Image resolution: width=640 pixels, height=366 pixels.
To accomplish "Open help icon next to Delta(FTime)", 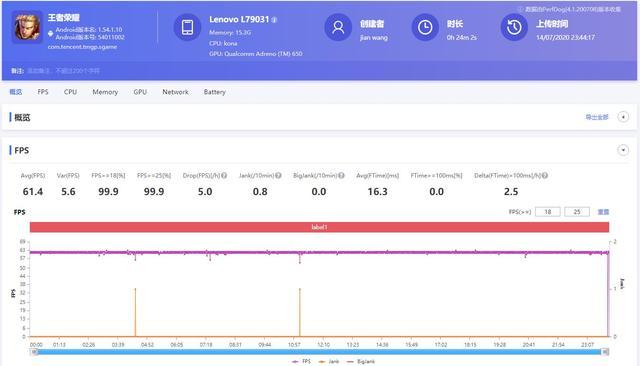I will click(545, 175).
